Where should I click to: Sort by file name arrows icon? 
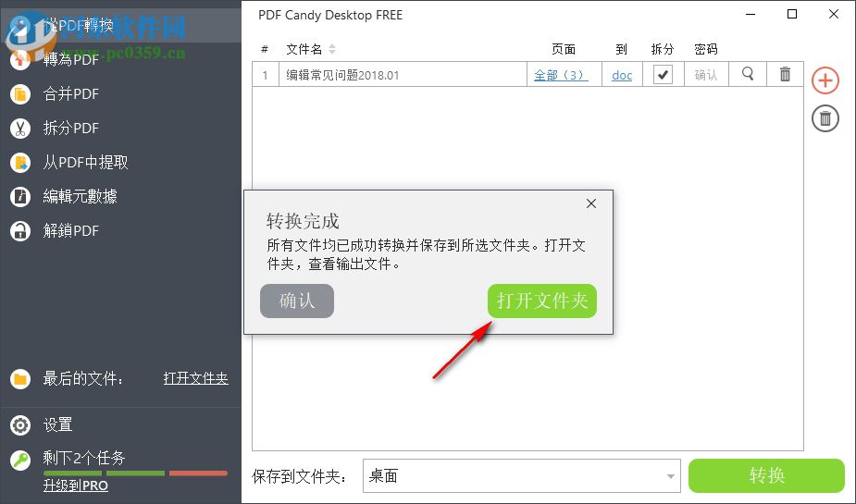332,49
